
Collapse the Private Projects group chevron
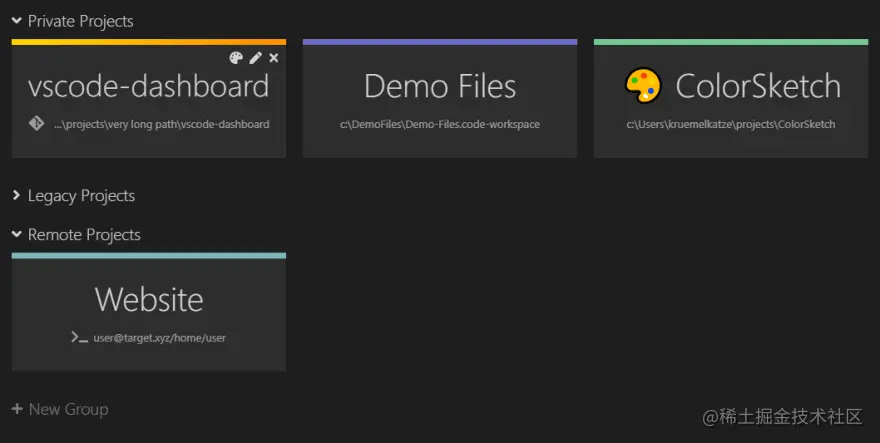pos(17,20)
